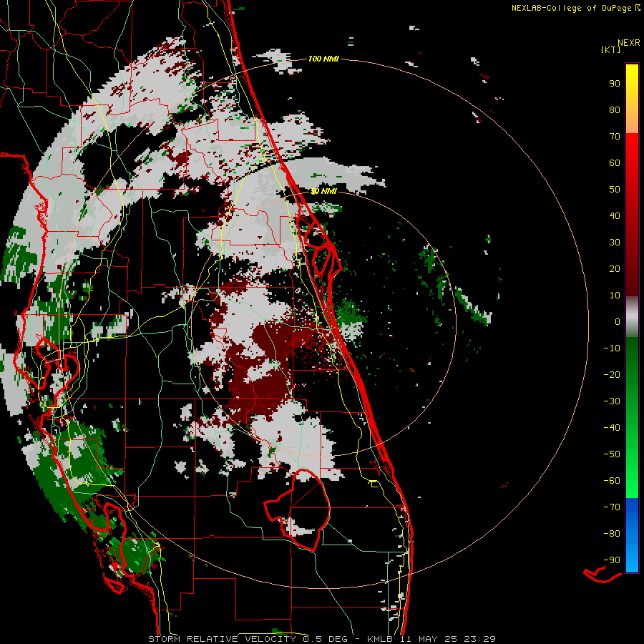
Task: Click the positive 90 value on the velocity scale
Action: click(615, 84)
